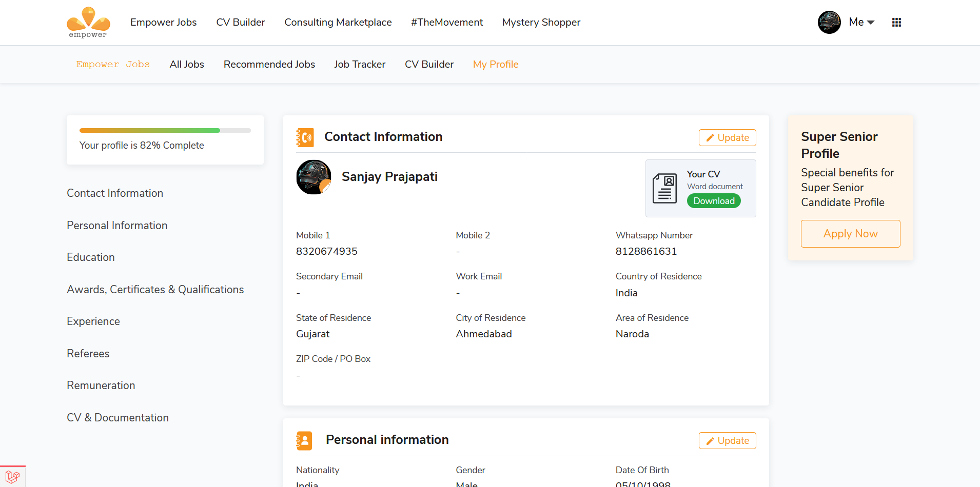
Task: Jump to Personal Information in sidebar
Action: click(x=117, y=226)
